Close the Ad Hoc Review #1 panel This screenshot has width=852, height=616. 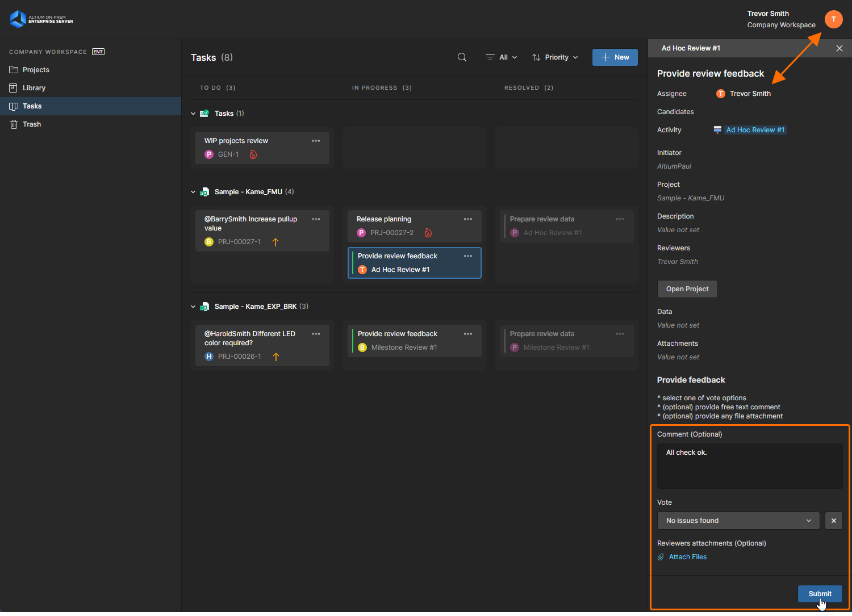point(839,48)
